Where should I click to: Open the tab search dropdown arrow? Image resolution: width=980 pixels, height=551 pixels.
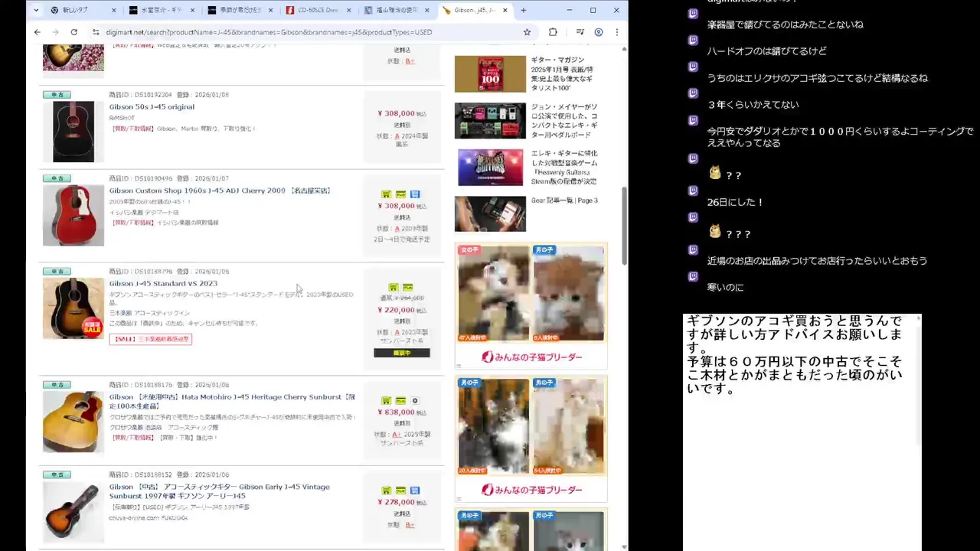(x=36, y=10)
